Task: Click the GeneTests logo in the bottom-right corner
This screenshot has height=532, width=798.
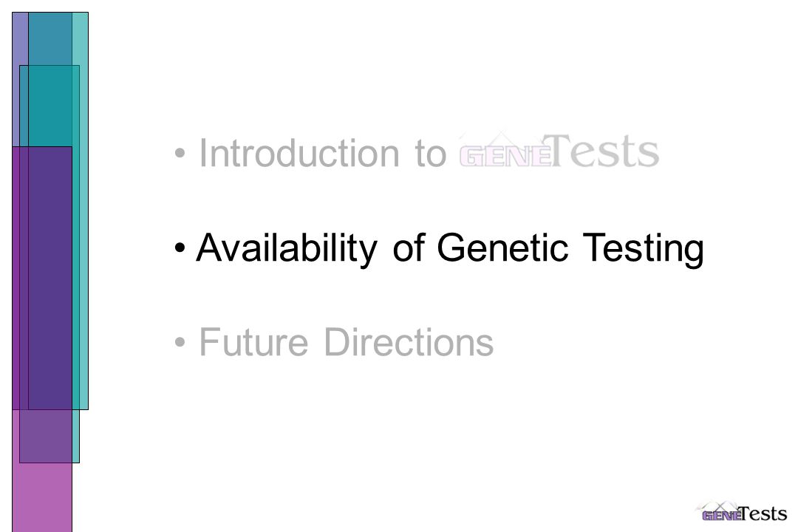Action: pyautogui.click(x=742, y=512)
